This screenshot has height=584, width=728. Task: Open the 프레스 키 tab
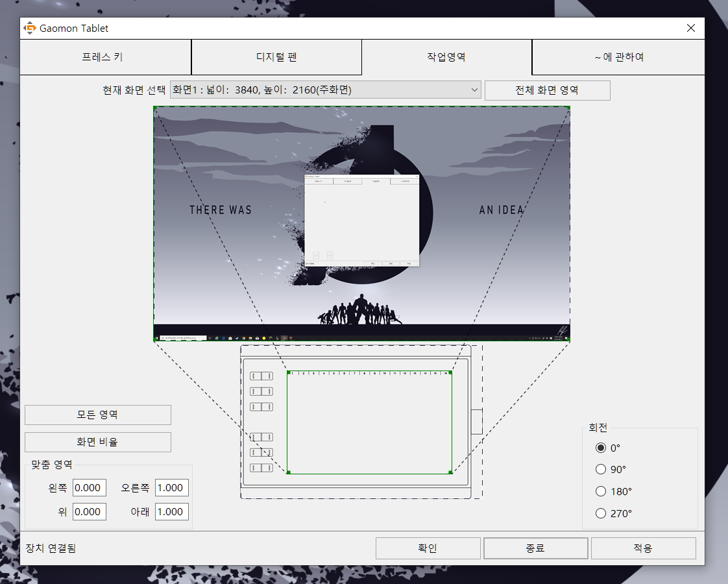click(x=105, y=57)
